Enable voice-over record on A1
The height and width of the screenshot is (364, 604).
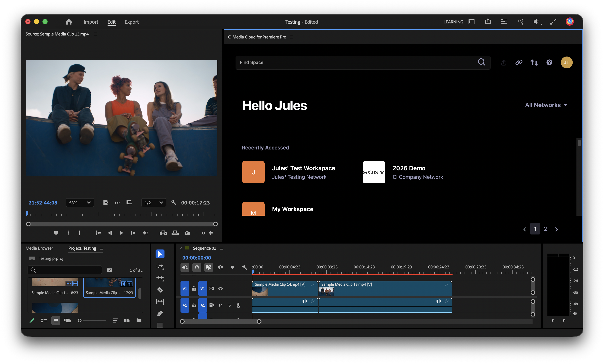pos(238,305)
